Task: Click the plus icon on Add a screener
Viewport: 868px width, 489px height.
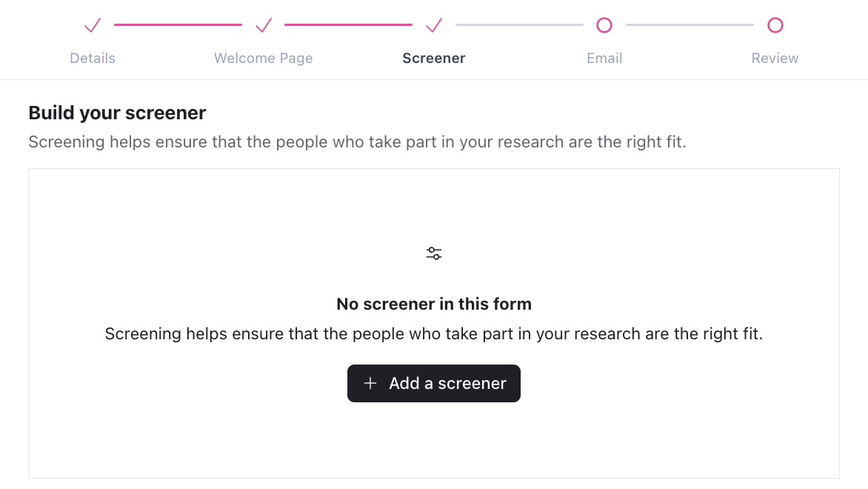Action: coord(370,383)
